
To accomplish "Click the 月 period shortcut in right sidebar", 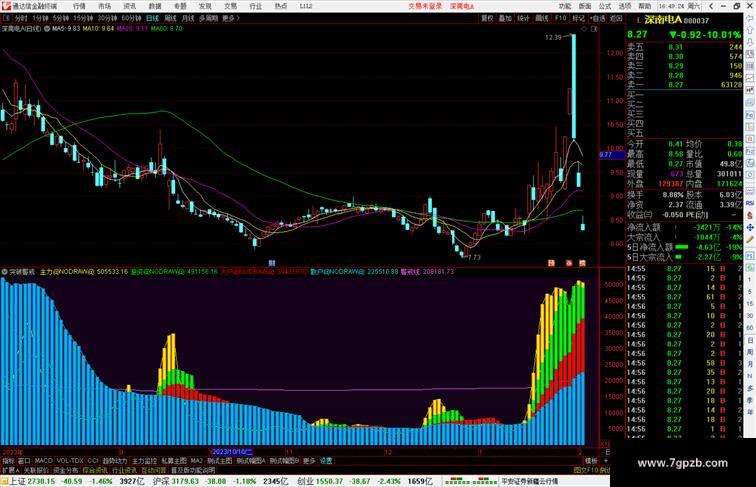I will coord(750,365).
